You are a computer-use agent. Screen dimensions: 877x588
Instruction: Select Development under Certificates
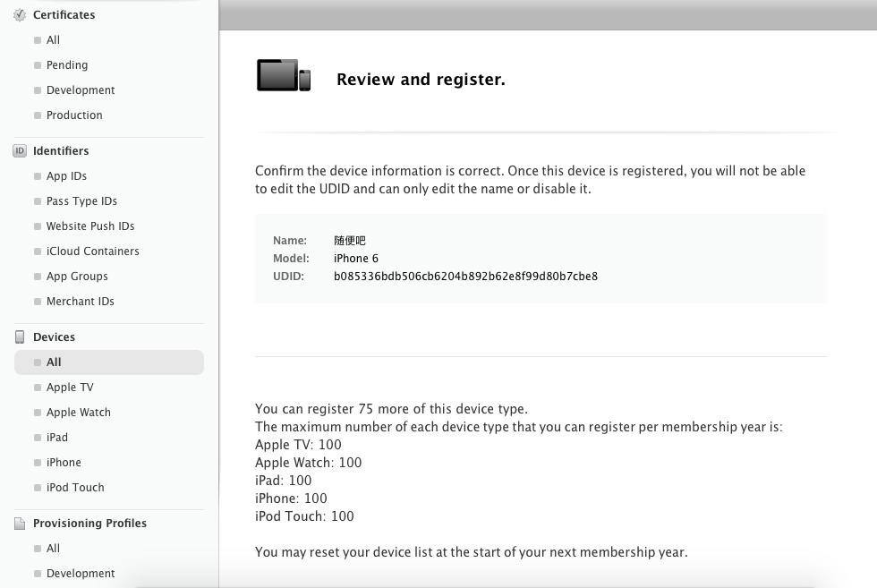(81, 90)
